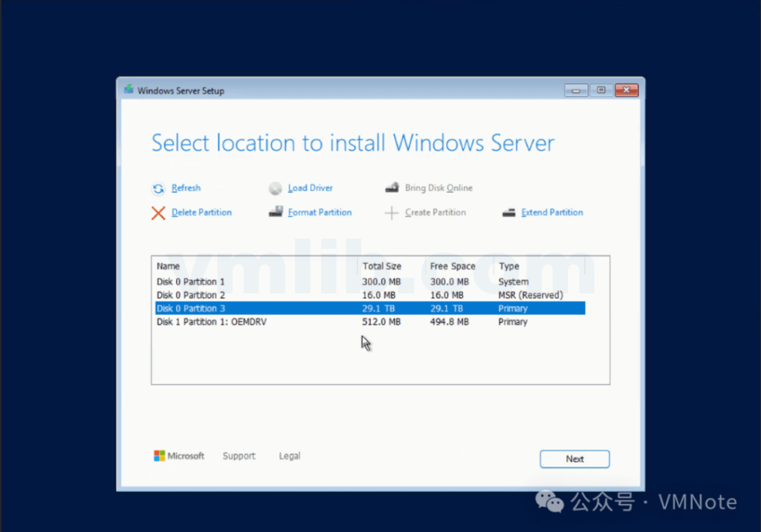Click the Load Driver disc icon
Image resolution: width=761 pixels, height=532 pixels.
[275, 189]
